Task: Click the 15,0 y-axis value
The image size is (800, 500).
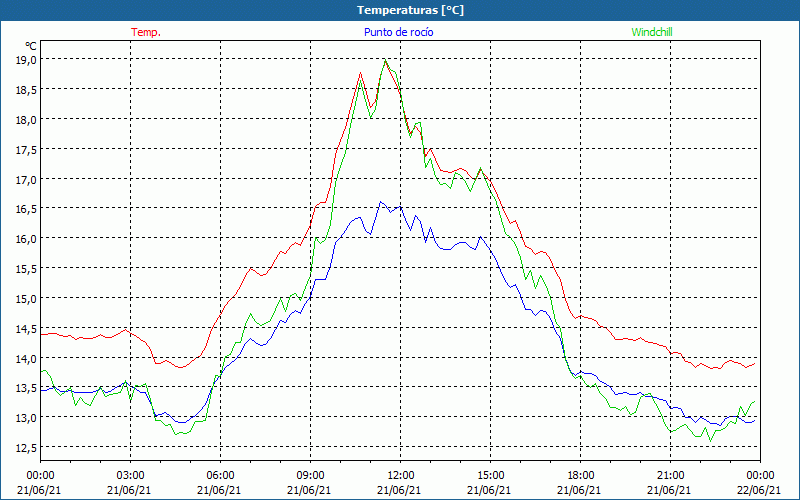Action: click(x=28, y=298)
